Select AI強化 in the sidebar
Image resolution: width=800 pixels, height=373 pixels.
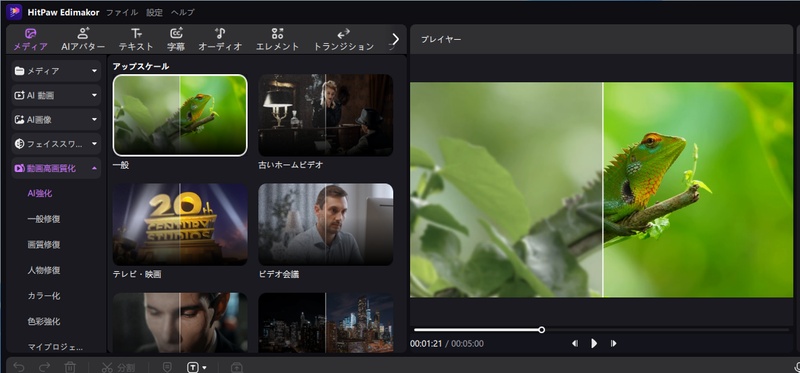40,193
